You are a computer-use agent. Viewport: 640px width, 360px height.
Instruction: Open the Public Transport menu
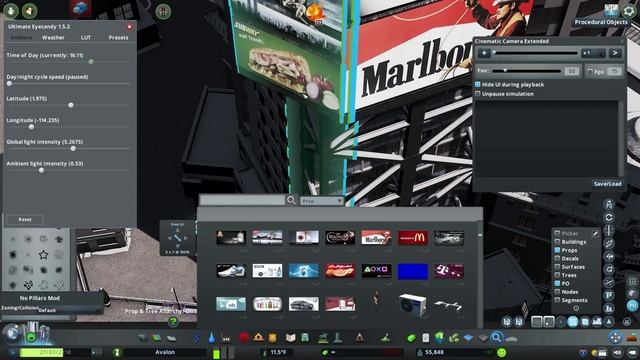(305, 338)
